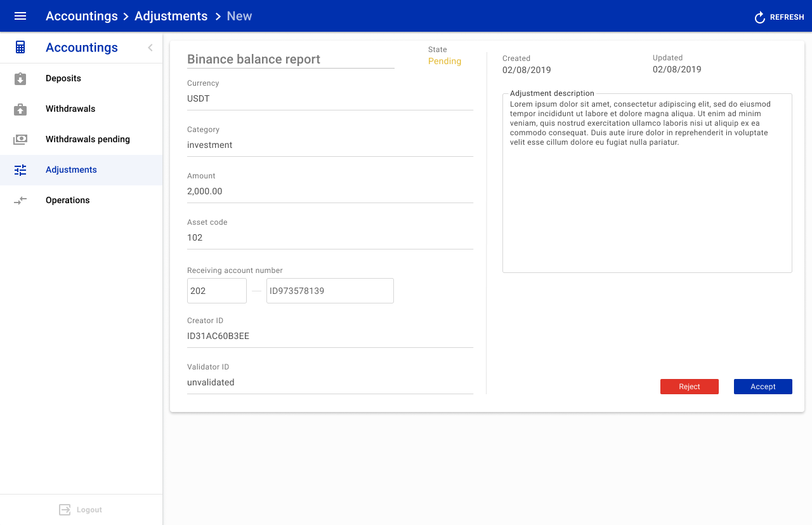Open the Deposits menu item
This screenshot has height=525, width=812.
coord(81,79)
